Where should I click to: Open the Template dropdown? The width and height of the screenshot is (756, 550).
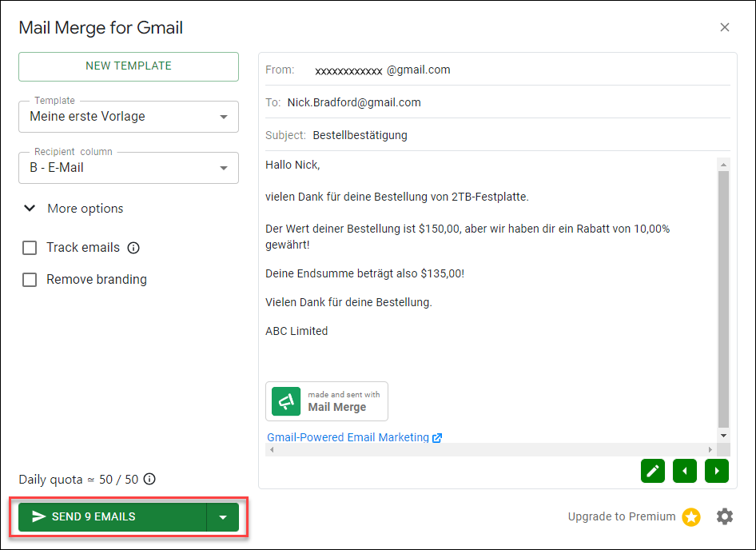tap(129, 117)
